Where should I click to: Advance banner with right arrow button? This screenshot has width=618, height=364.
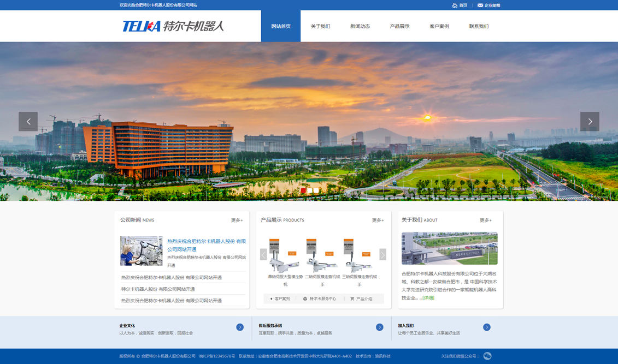point(590,122)
